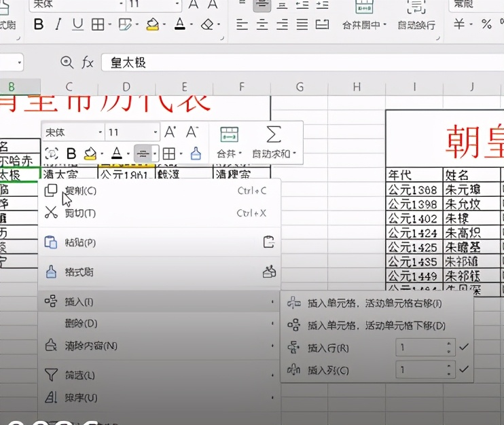Choose Paste (P) from context menu
Viewport: 504px width, 425px height.
click(159, 242)
